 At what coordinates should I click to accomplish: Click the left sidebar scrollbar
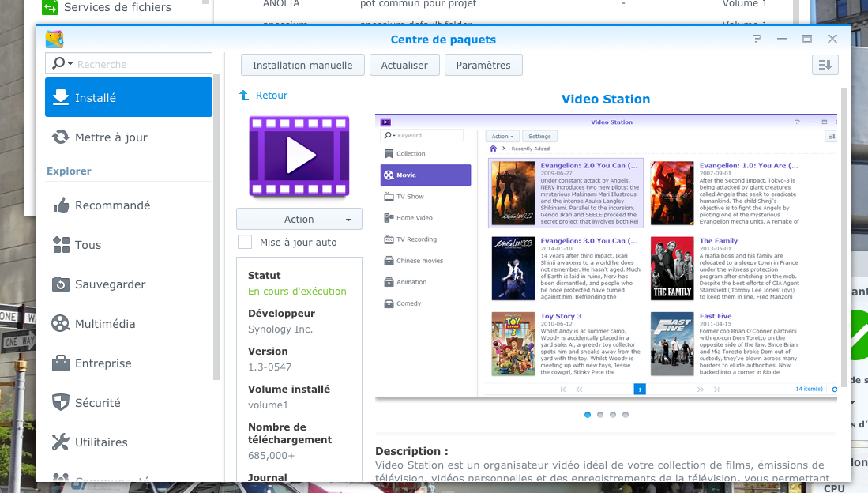[216, 227]
